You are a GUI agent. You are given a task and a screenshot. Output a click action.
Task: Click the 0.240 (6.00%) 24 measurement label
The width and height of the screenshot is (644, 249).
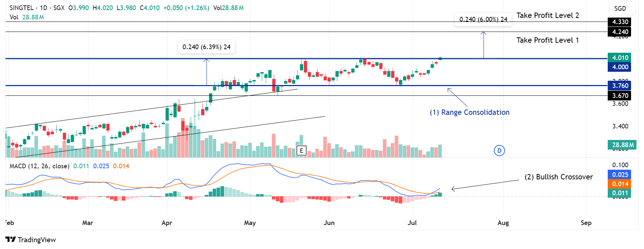[x=483, y=19]
